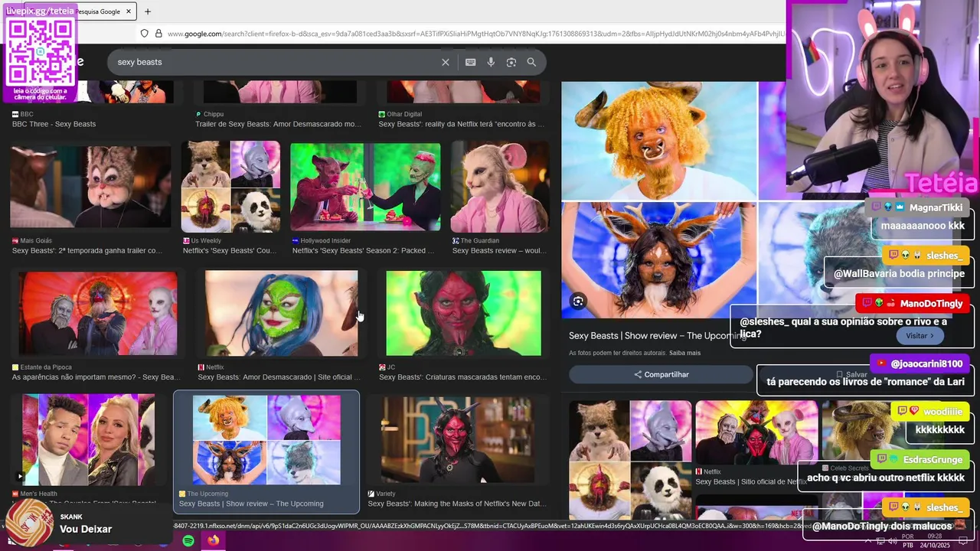Open Chippu 'Trailer de Sexy Beasts' result
This screenshot has width=980, height=551.
(278, 124)
